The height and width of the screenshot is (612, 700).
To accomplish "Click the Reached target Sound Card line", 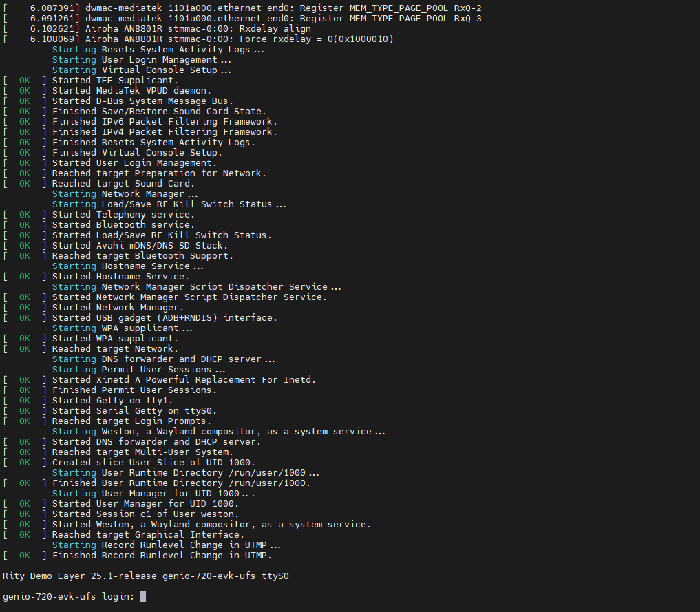I will pos(123,184).
